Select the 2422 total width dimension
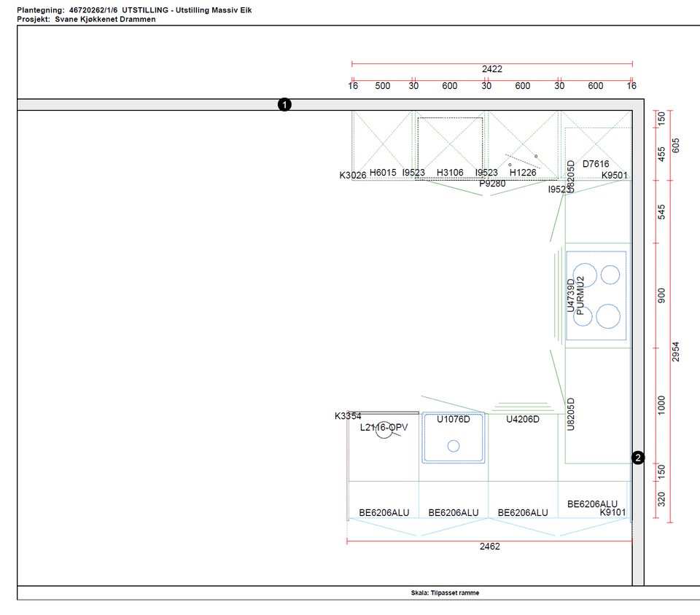 click(x=492, y=69)
